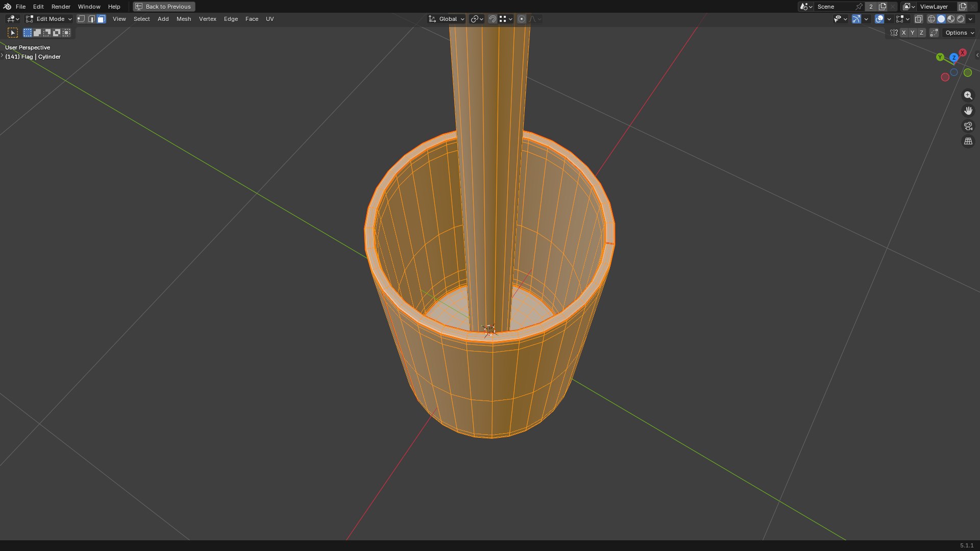Toggle auto merge vertices icon

(934, 33)
